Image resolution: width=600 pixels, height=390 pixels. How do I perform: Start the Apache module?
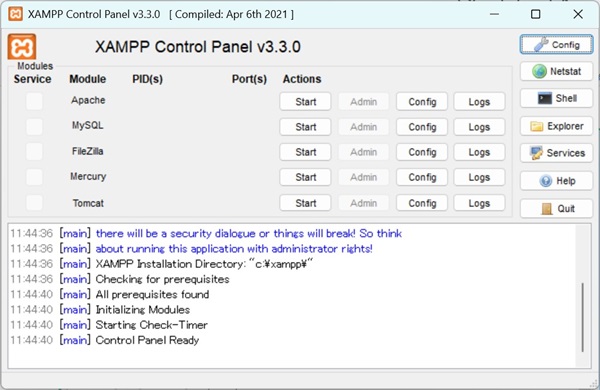pos(305,102)
